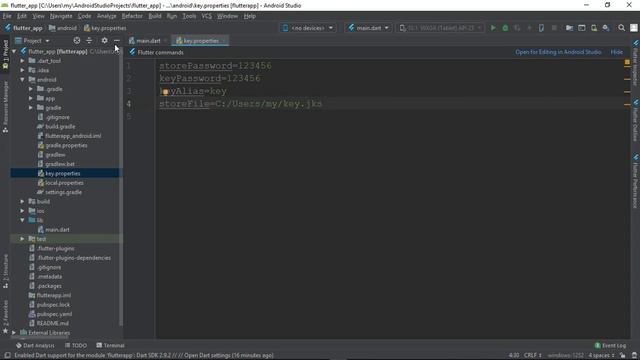The height and width of the screenshot is (360, 640).
Task: Open Flutter Performance side tool window
Action: [636, 181]
